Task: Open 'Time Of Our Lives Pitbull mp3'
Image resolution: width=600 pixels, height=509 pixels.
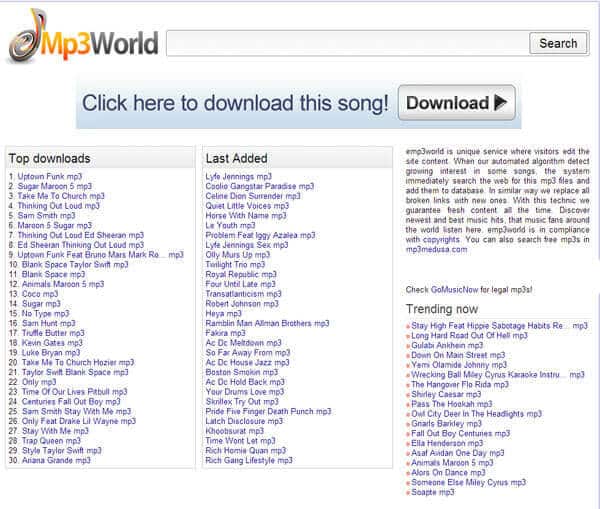Action: click(75, 392)
